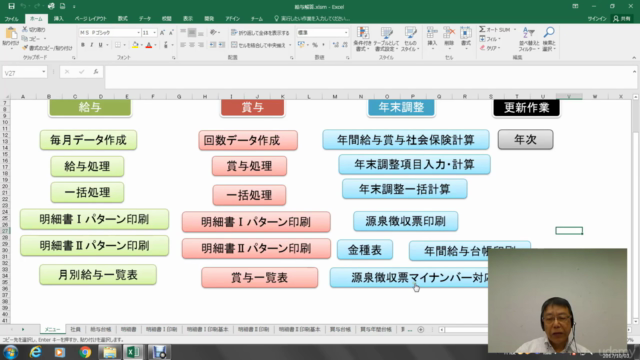
Task: Save the workbook from quick access toolbar
Action: tap(11, 6)
